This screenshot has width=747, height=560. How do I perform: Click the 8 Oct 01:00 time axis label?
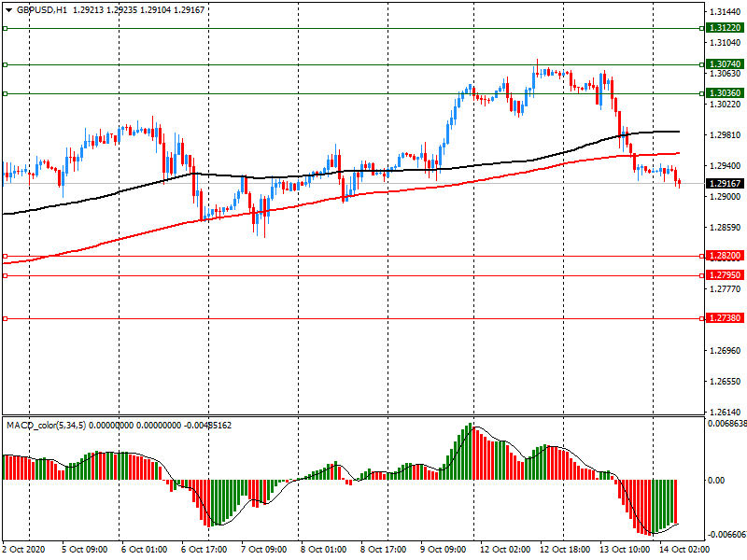324,550
